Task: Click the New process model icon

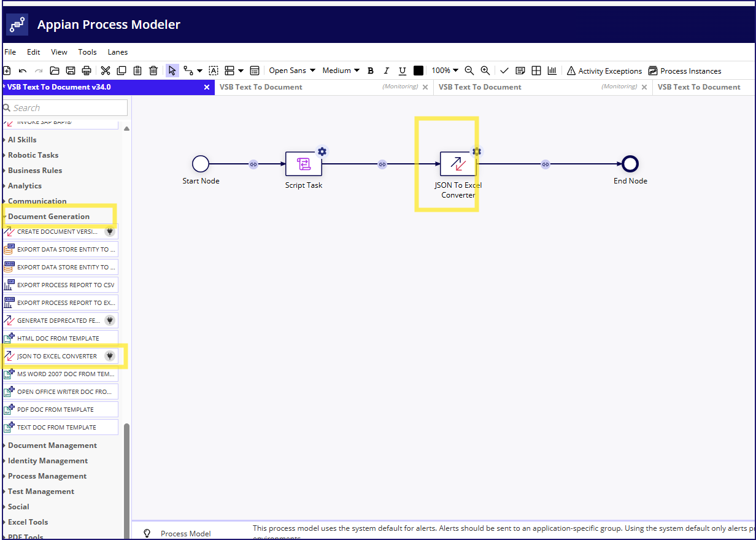Action: tap(7, 71)
